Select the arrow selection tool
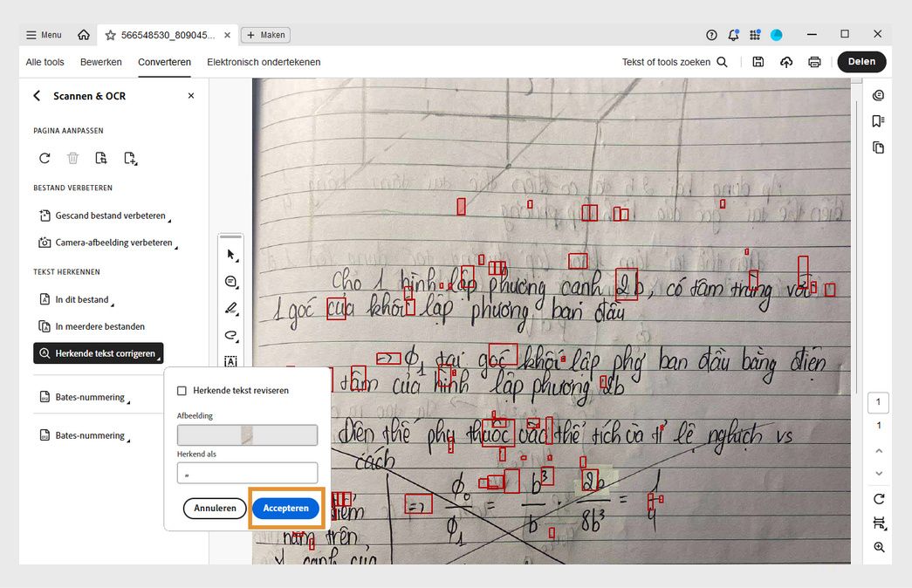The height and width of the screenshot is (588, 912). coord(230,255)
